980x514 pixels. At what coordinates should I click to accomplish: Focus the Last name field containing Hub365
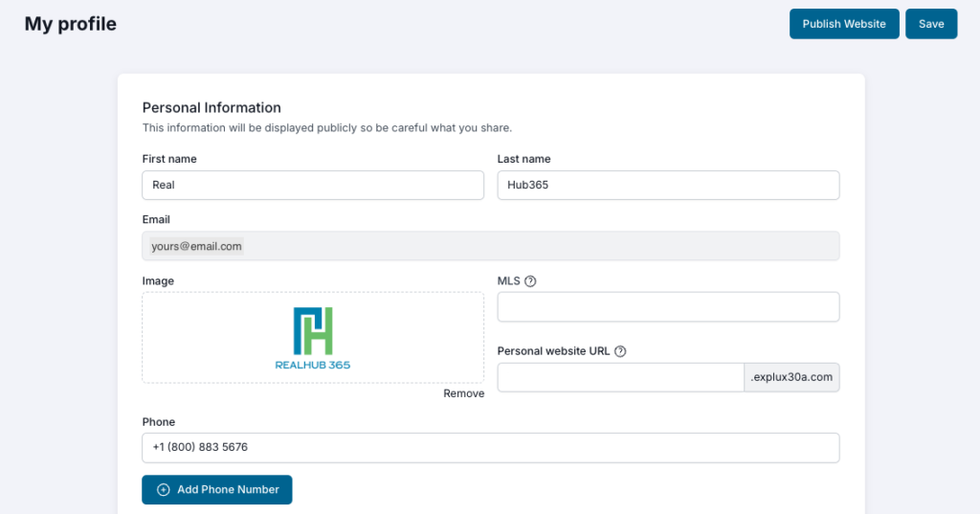668,185
